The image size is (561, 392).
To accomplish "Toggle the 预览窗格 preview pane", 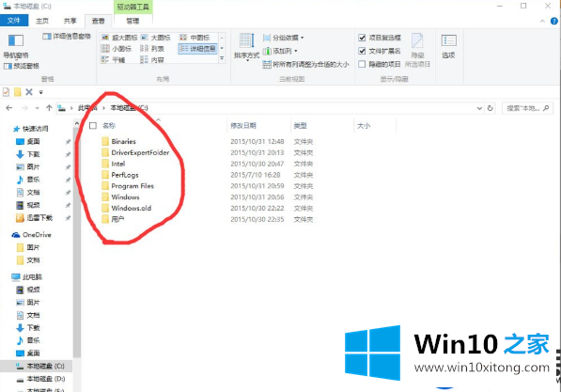I will (21, 66).
